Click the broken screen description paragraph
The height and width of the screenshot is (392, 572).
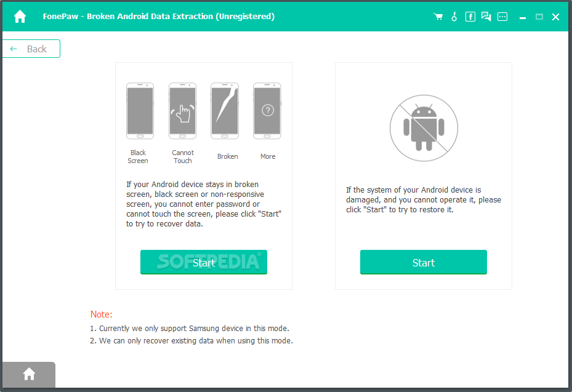[x=204, y=204]
